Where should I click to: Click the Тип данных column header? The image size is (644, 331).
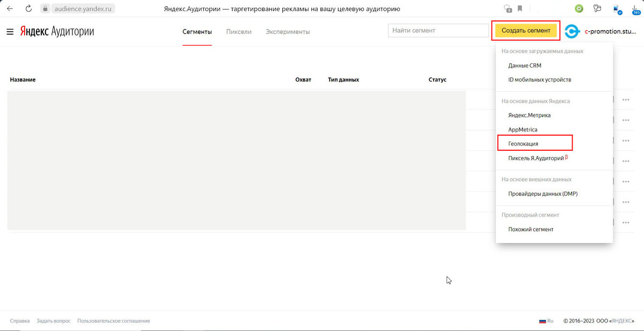343,79
